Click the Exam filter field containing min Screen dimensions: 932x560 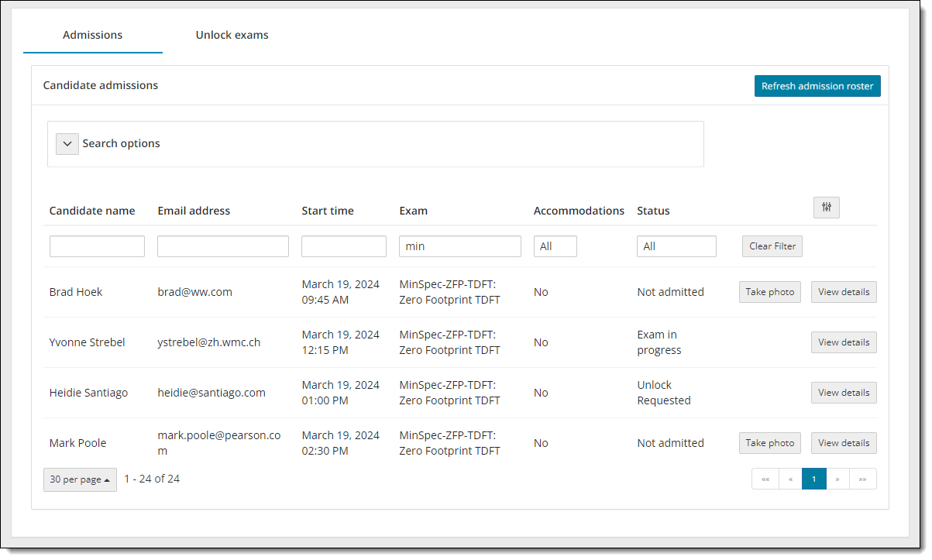[459, 246]
